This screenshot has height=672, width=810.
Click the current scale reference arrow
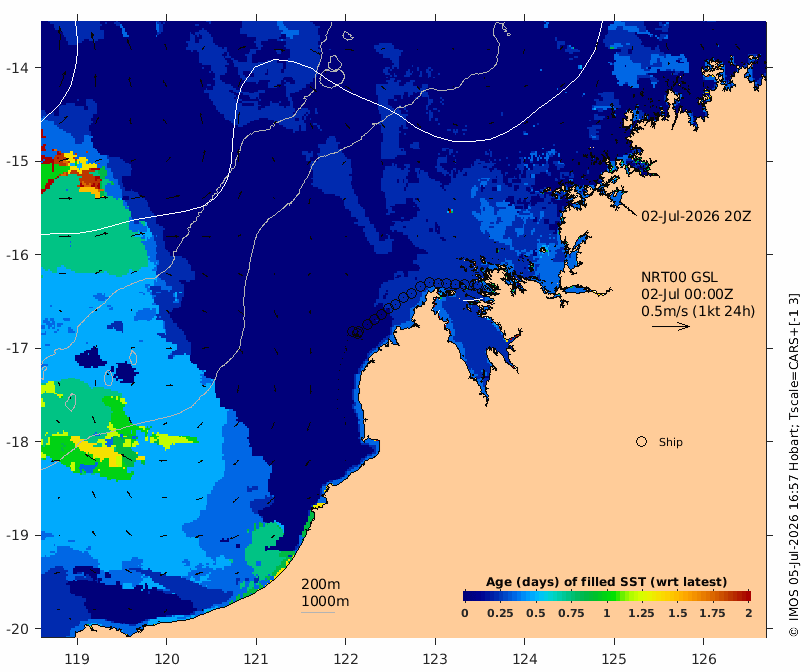coord(671,326)
